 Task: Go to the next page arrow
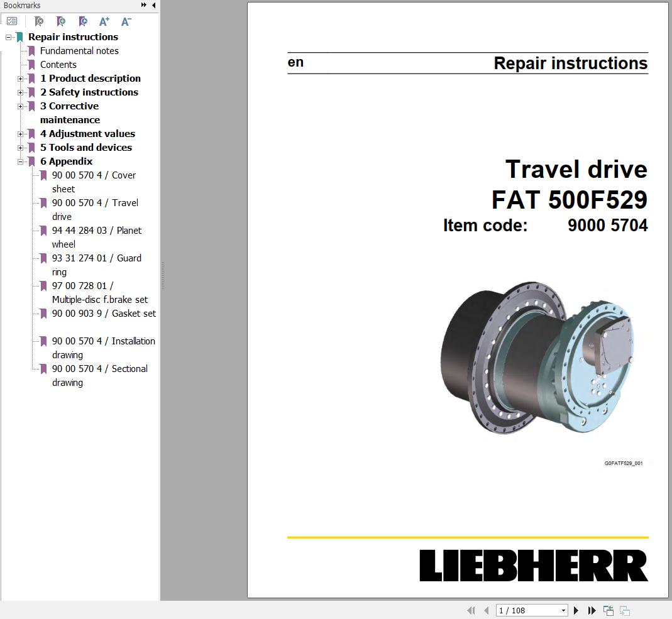pos(576,610)
